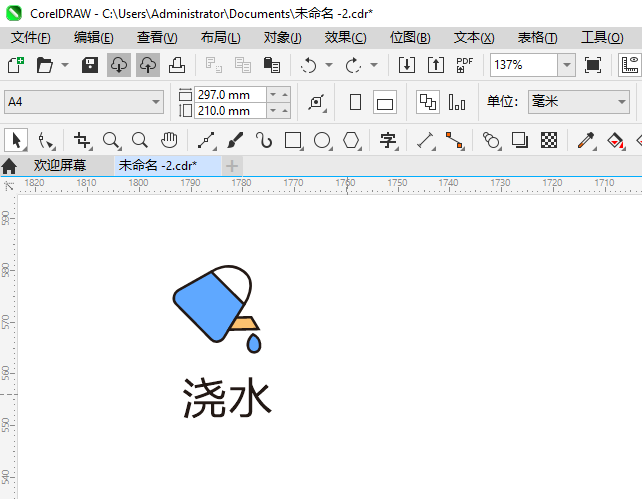642x499 pixels.
Task: Toggle the current page layout button
Action: coord(457,102)
